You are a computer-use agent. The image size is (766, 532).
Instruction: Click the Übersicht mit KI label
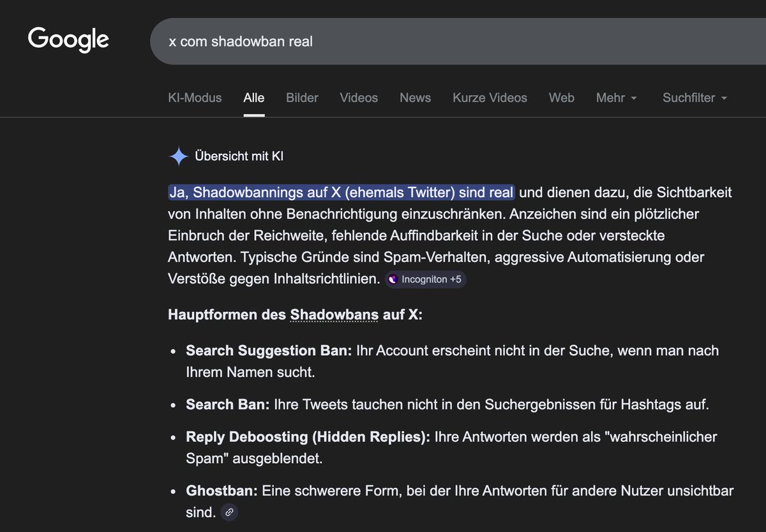tap(239, 156)
